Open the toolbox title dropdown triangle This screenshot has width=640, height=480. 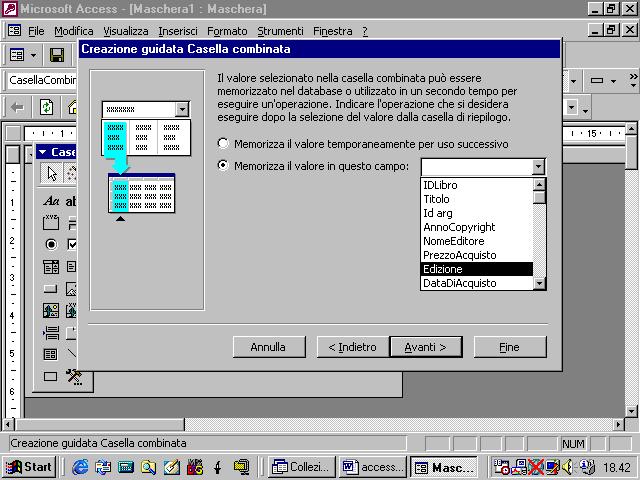coord(42,152)
